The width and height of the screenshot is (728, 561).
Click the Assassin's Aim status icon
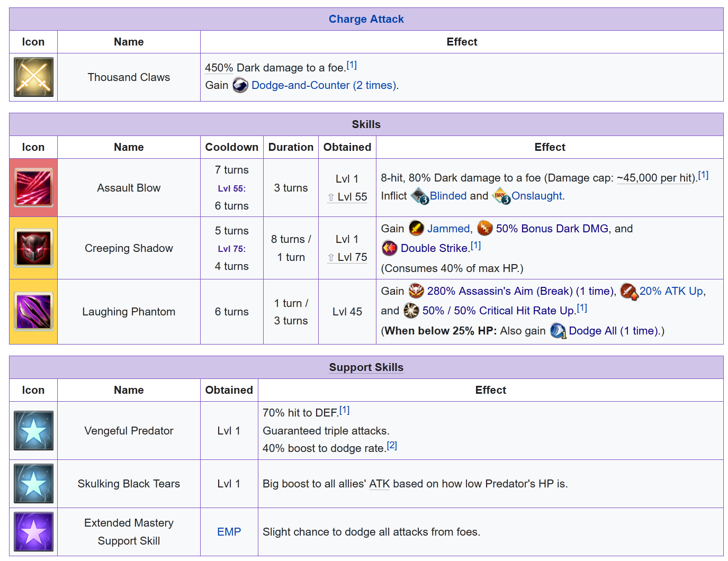[416, 291]
